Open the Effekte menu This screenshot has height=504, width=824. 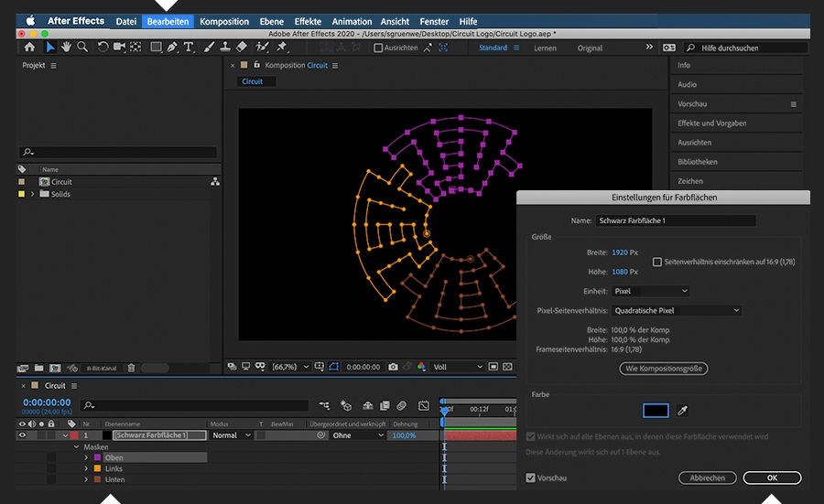tap(307, 21)
